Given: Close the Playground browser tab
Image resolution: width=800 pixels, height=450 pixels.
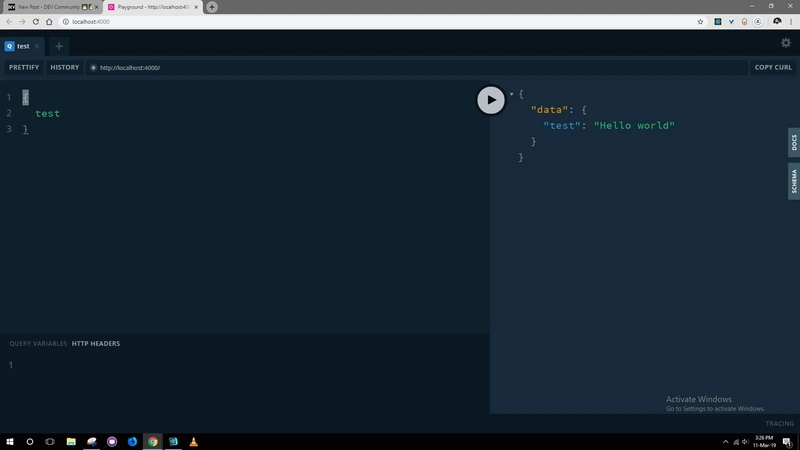Looking at the screenshot, I should pyautogui.click(x=196, y=7).
